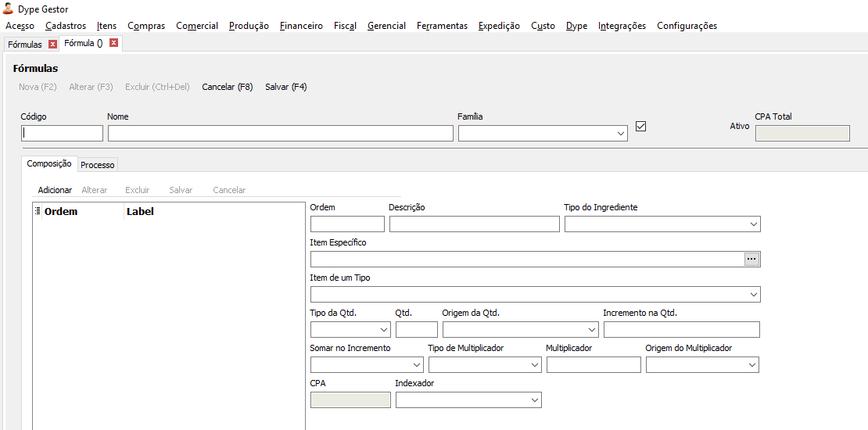This screenshot has height=430, width=868.
Task: Open the Expedição menu
Action: (x=499, y=26)
